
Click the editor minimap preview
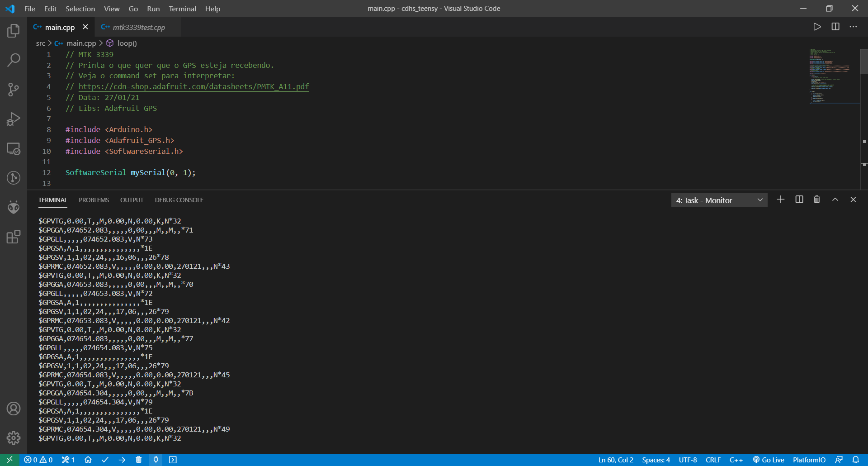click(834, 76)
